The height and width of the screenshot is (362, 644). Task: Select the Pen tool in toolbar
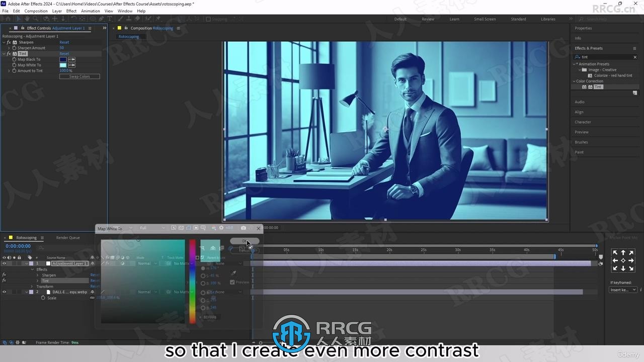pyautogui.click(x=101, y=19)
